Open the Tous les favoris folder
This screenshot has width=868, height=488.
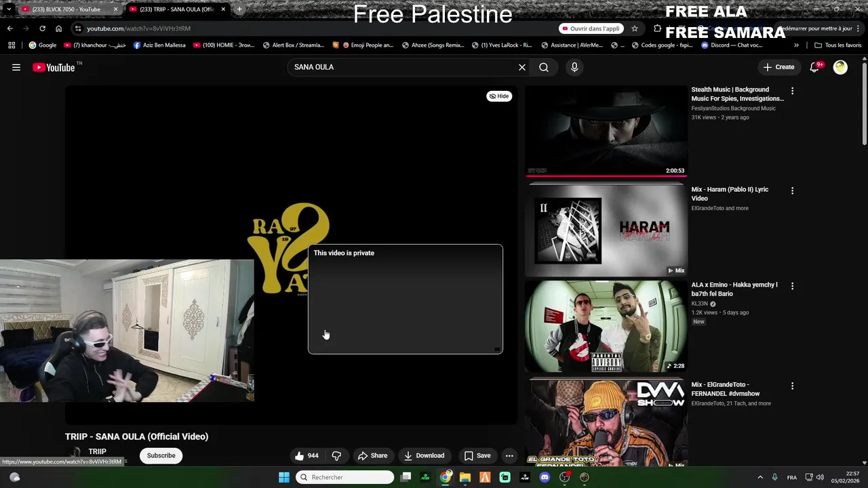tap(838, 45)
